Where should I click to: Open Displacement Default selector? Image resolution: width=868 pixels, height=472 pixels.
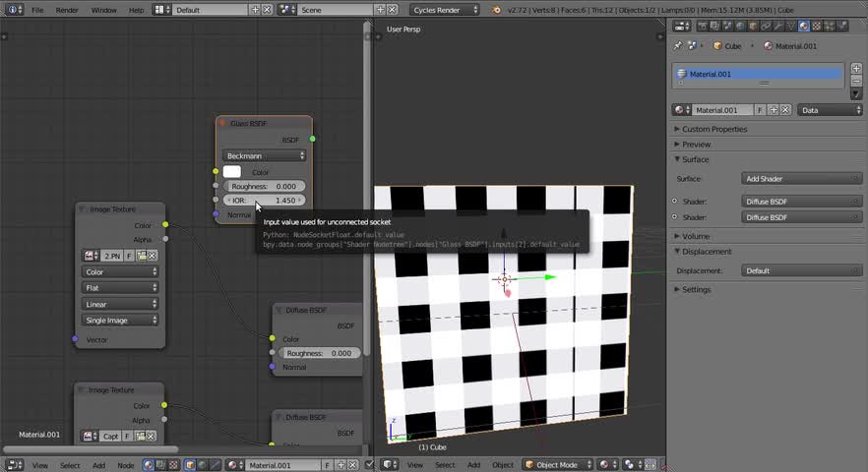pyautogui.click(x=801, y=270)
